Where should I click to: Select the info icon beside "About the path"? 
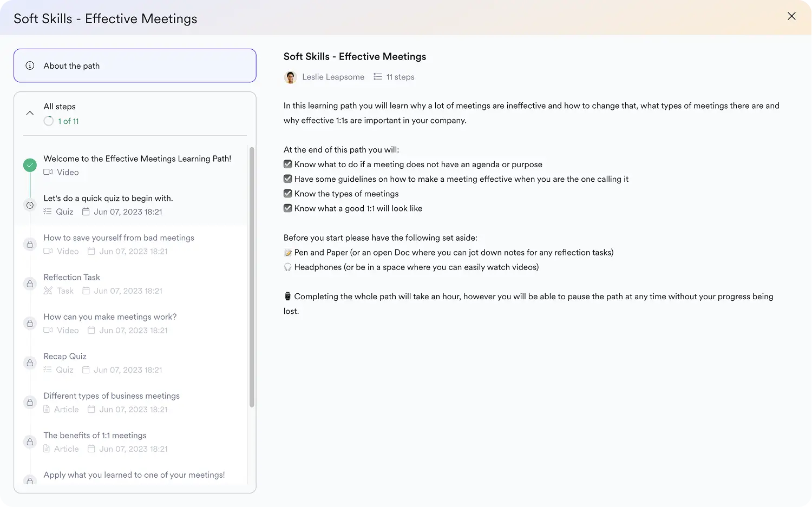click(29, 65)
